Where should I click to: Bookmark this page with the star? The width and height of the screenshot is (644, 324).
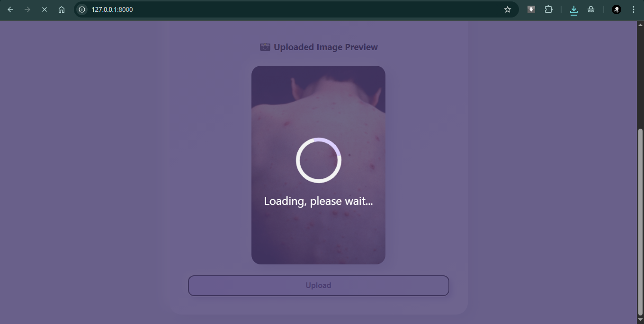[508, 9]
